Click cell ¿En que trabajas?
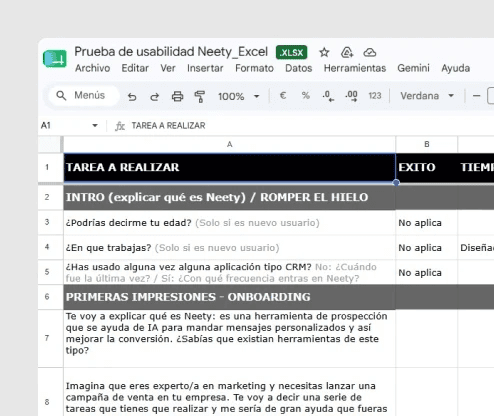Viewport: 494px width, 416px height. [229, 247]
